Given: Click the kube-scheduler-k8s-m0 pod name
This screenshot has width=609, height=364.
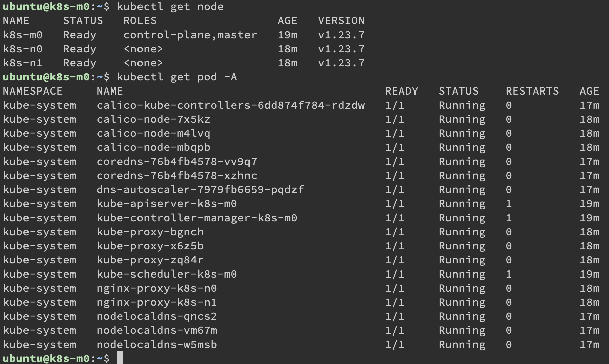Looking at the screenshot, I should [167, 274].
